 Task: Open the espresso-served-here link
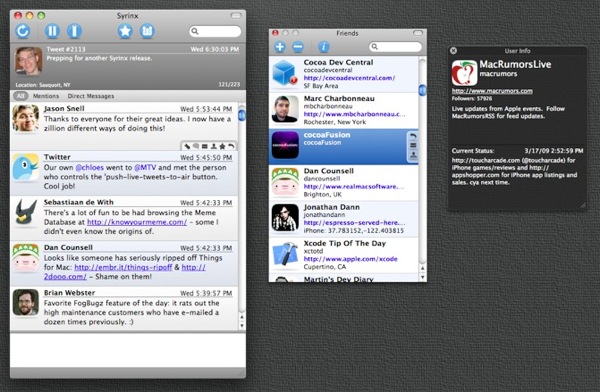[x=354, y=223]
